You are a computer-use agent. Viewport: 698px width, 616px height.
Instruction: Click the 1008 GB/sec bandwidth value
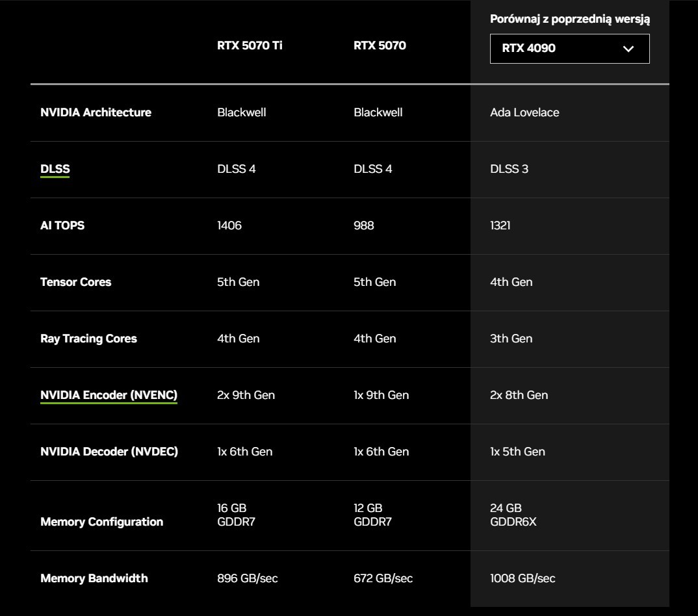[x=523, y=578]
